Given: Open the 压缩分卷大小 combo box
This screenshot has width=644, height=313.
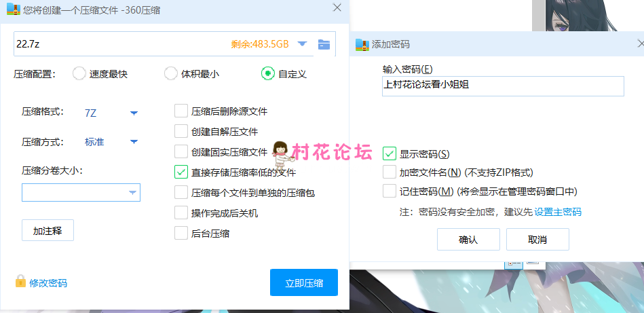Looking at the screenshot, I should [81, 192].
